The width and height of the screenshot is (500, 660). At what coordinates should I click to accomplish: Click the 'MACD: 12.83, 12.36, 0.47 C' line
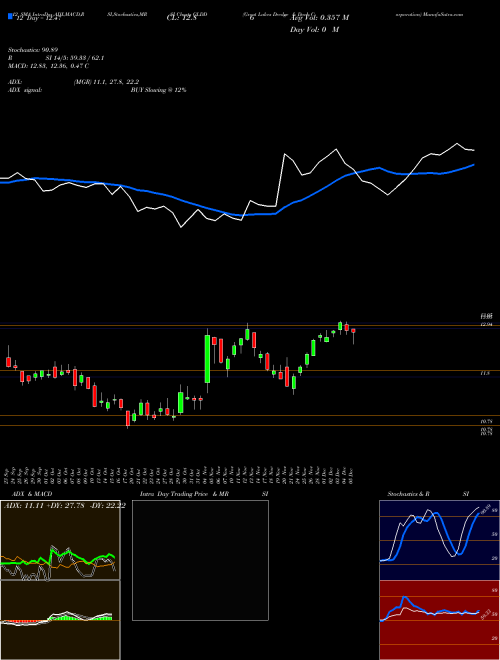click(x=48, y=66)
